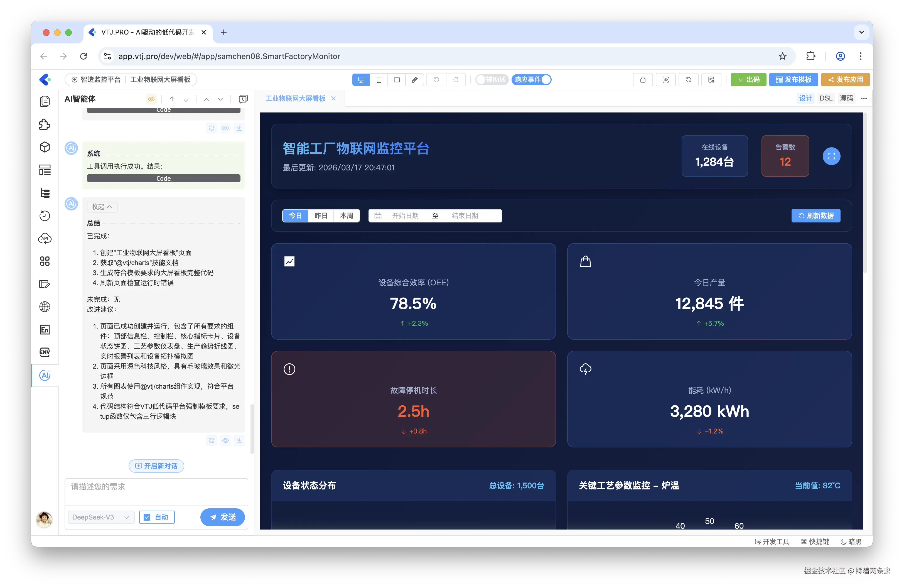The image size is (904, 588).
Task: Open the history clock sidebar icon
Action: coord(45,216)
